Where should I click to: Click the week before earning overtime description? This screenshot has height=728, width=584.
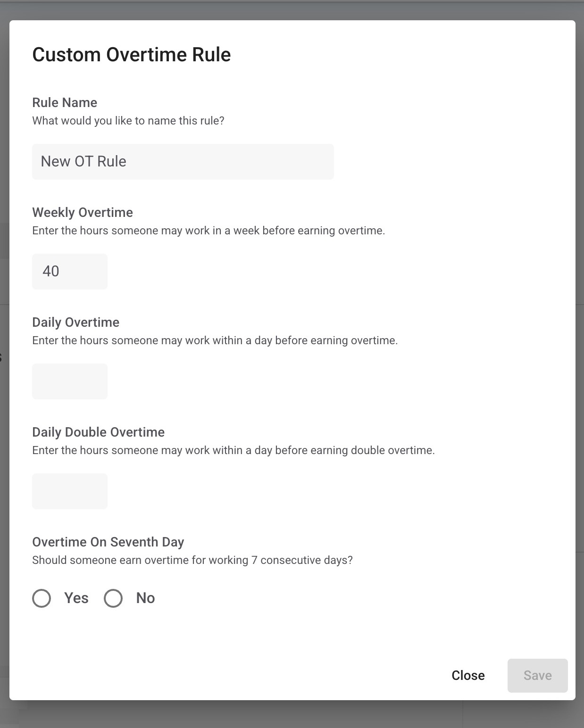click(209, 231)
